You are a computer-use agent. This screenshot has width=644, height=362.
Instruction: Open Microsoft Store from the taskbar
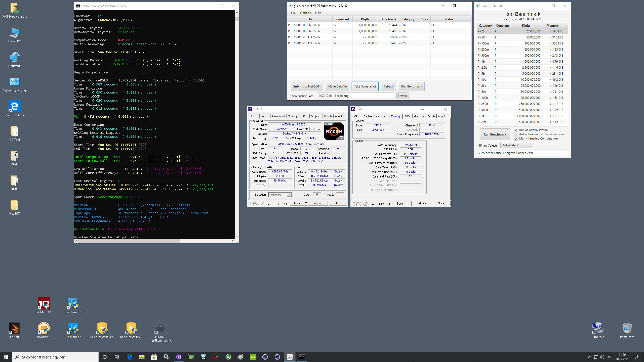click(154, 357)
